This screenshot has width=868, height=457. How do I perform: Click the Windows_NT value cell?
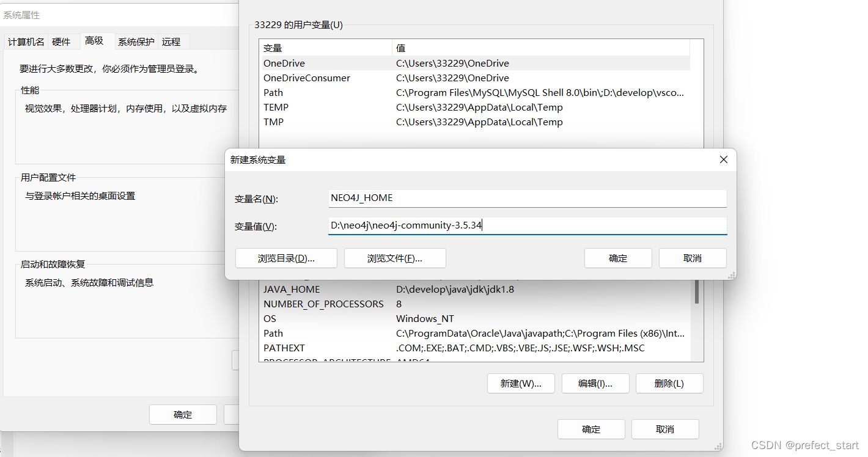(425, 318)
